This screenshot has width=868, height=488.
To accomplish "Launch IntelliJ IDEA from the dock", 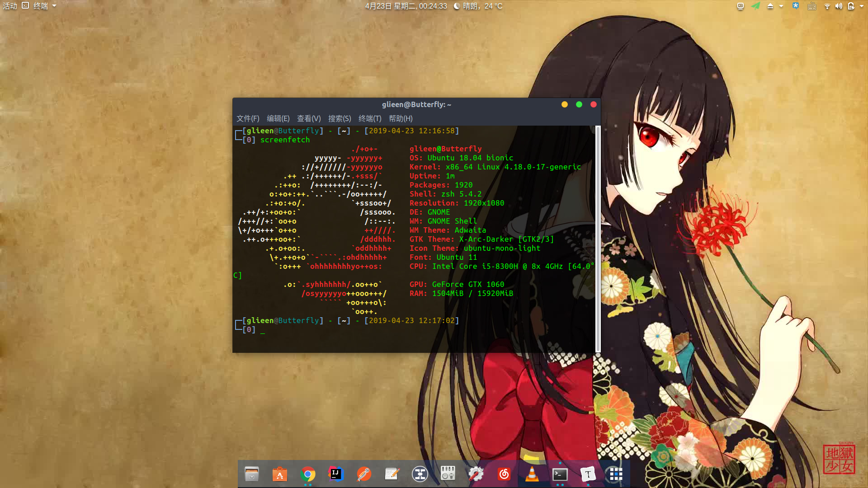I will click(x=336, y=474).
